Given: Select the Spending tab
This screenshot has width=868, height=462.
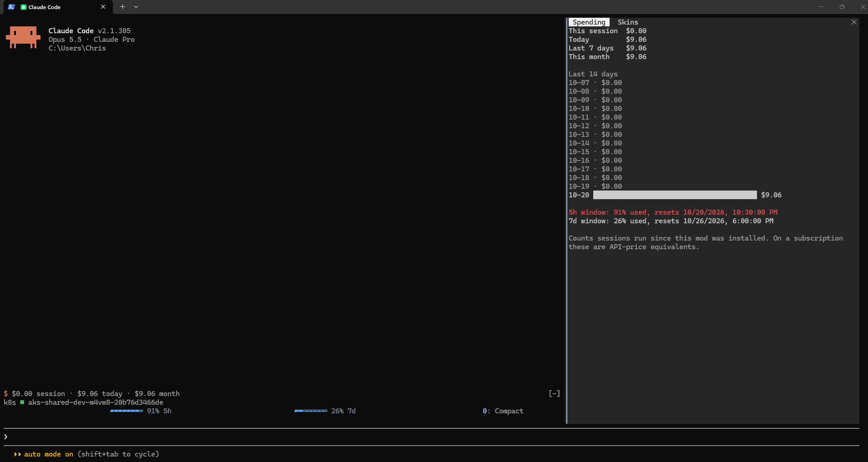Looking at the screenshot, I should click(x=589, y=22).
